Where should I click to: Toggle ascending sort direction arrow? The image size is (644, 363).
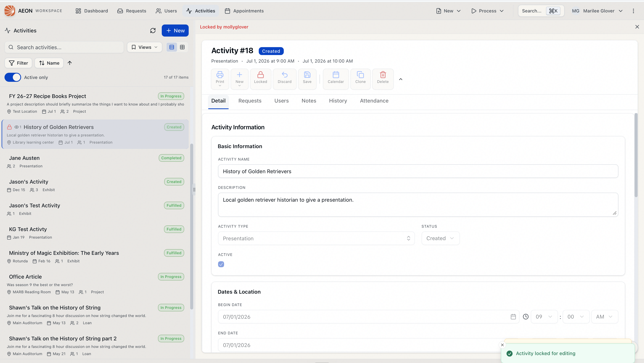(x=70, y=63)
